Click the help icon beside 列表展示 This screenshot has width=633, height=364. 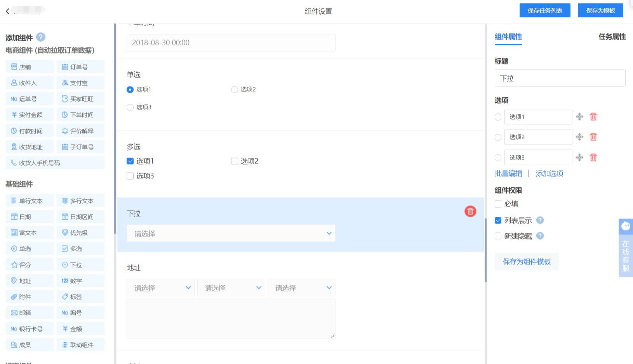click(x=540, y=220)
